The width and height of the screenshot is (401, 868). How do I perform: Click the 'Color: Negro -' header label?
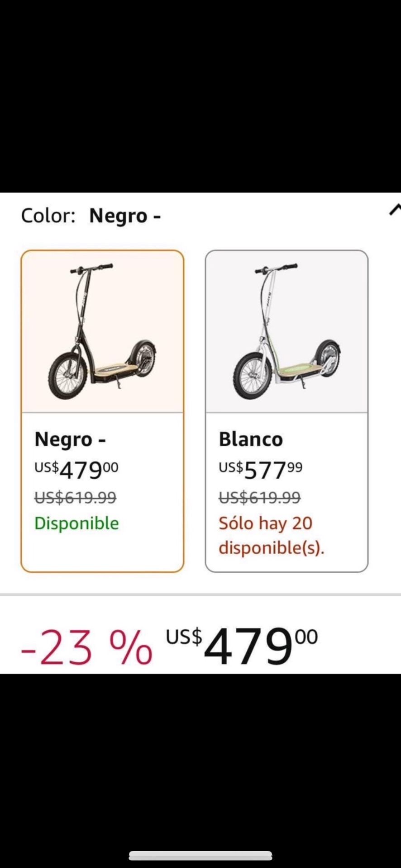click(91, 216)
